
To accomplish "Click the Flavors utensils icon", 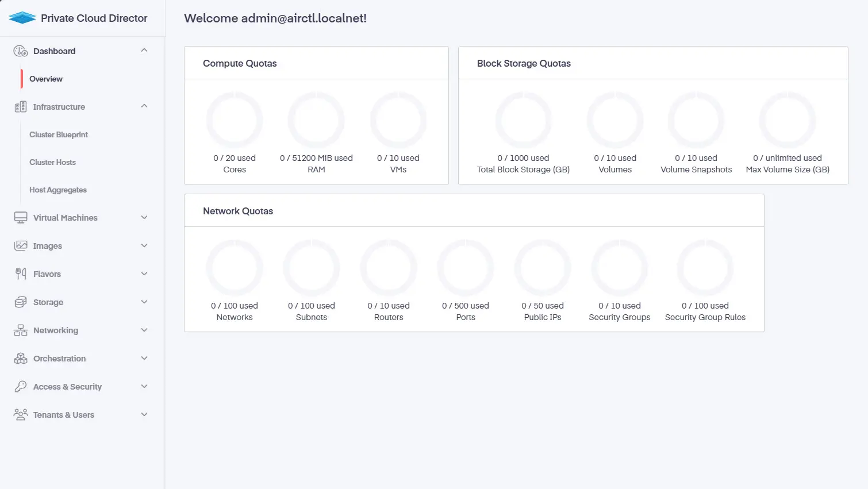I will 21,274.
